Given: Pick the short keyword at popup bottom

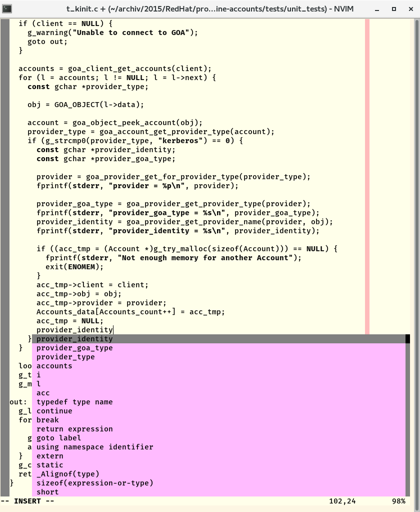Looking at the screenshot, I should (x=47, y=492).
